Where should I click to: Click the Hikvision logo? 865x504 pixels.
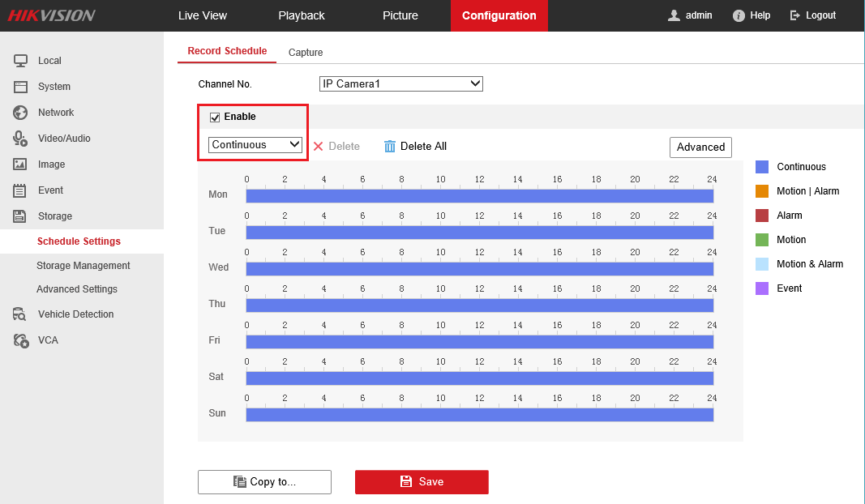tap(52, 15)
